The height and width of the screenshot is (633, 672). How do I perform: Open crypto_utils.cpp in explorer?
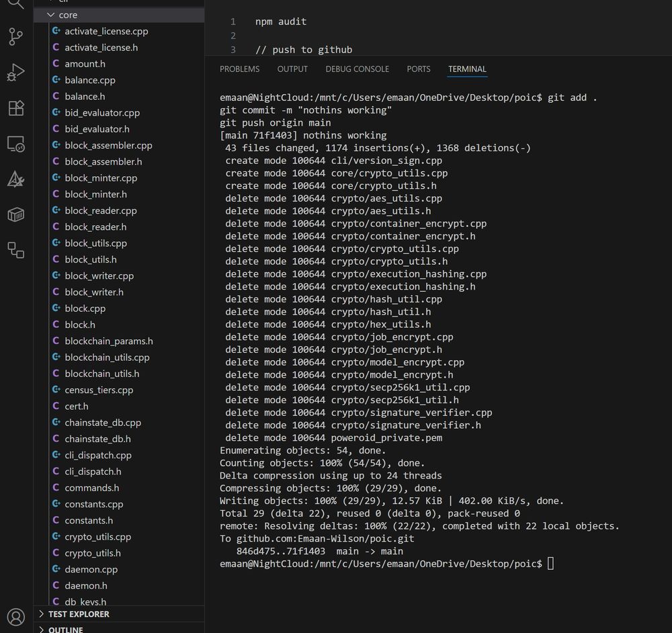click(x=119, y=536)
